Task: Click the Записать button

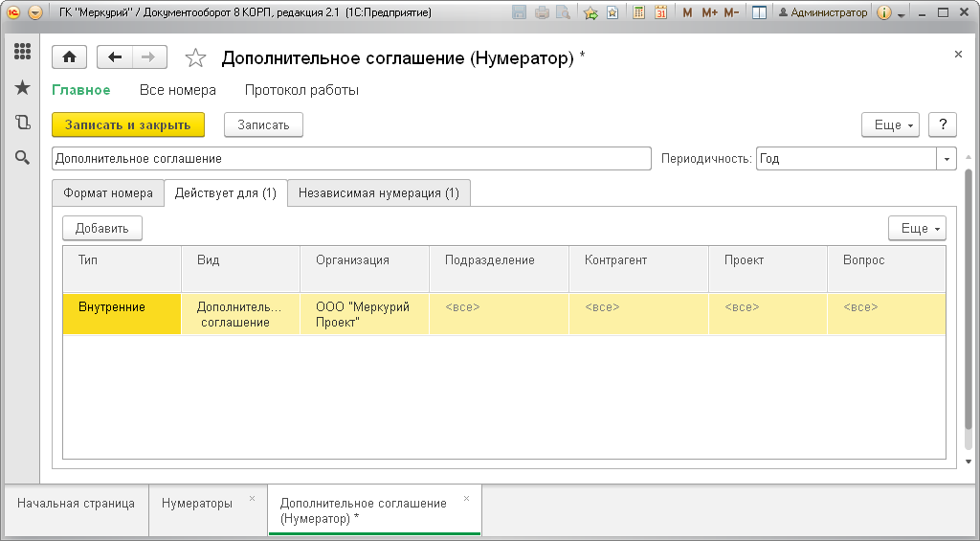Action: 264,124
